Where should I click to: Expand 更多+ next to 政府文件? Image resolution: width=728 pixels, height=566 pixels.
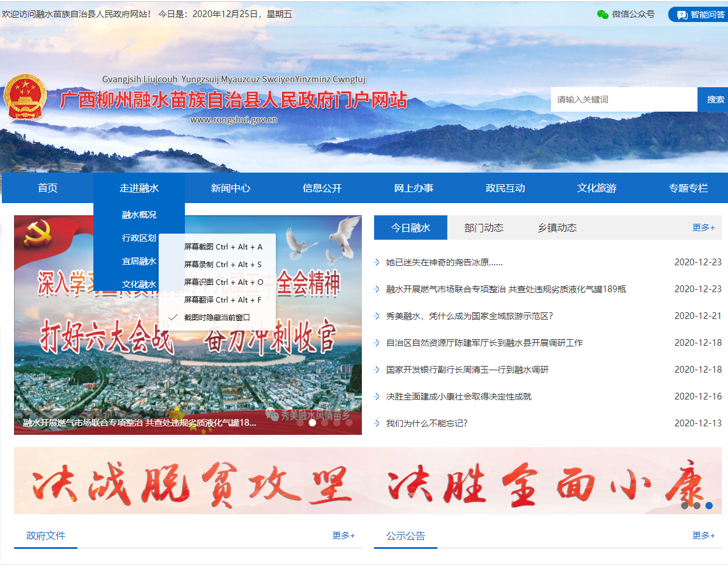tap(344, 536)
